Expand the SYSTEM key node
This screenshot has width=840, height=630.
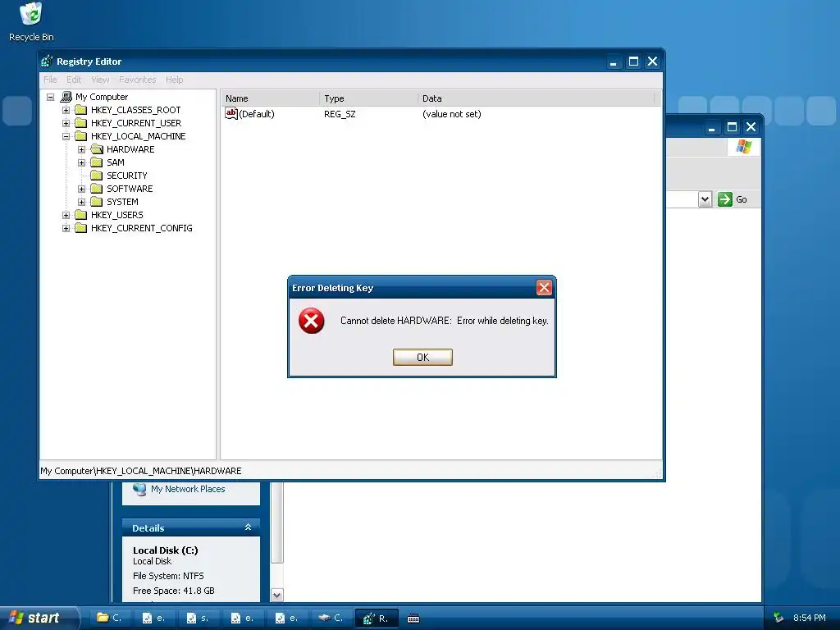[x=81, y=202]
